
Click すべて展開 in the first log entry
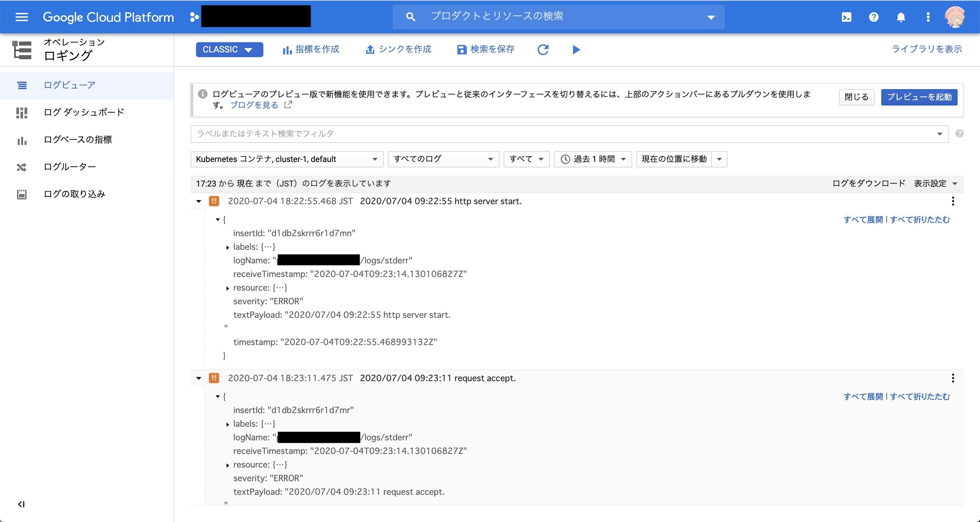point(863,219)
